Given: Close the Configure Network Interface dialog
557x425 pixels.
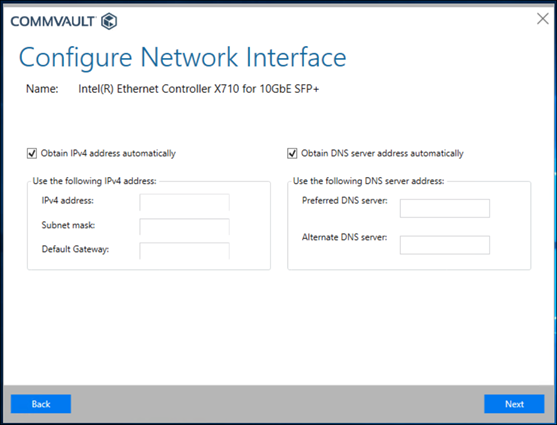Looking at the screenshot, I should pyautogui.click(x=543, y=19).
